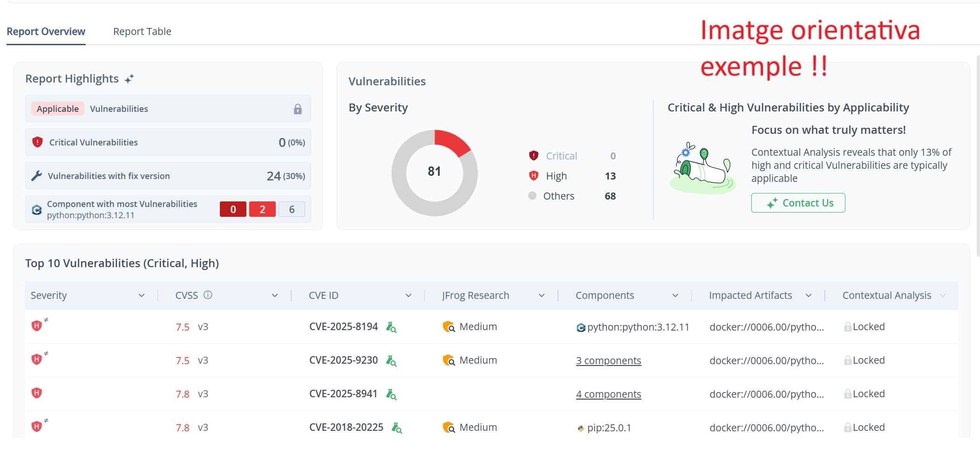
Task: Expand the Contextual Analysis column dropdown
Action: coord(942,295)
